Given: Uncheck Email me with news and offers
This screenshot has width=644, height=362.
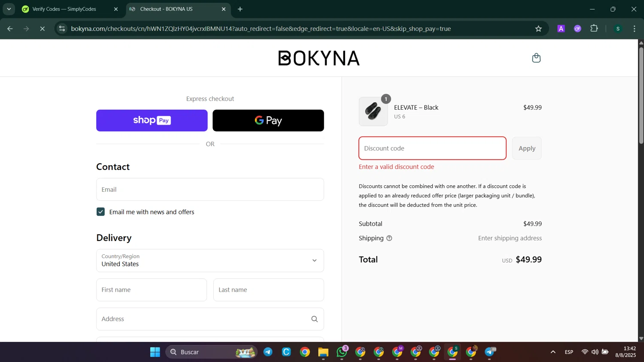Looking at the screenshot, I should tap(100, 212).
